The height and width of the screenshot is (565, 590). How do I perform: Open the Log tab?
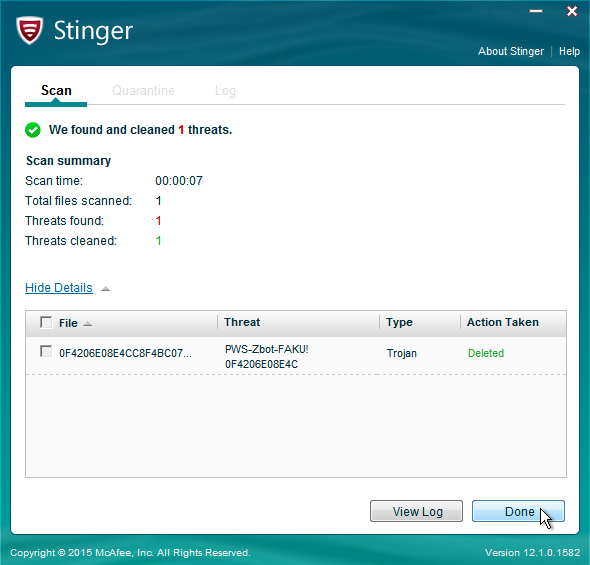225,91
